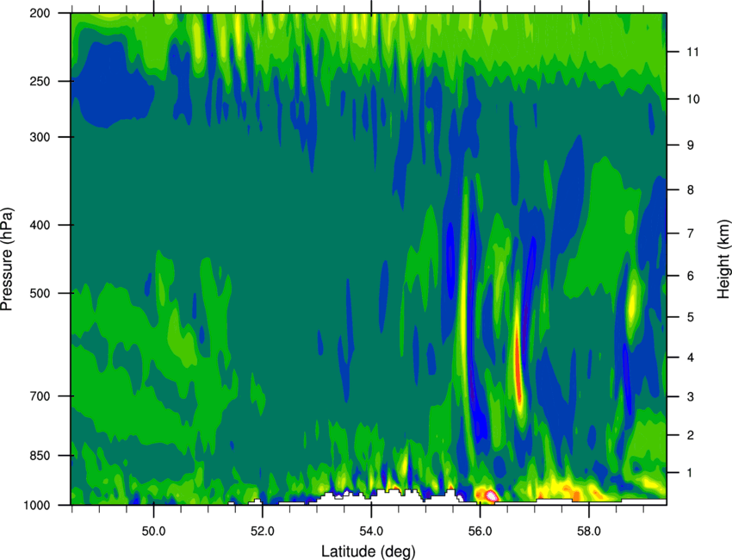732x560 pixels.
Task: Click the 300 pressure tick label
Action: (x=40, y=137)
